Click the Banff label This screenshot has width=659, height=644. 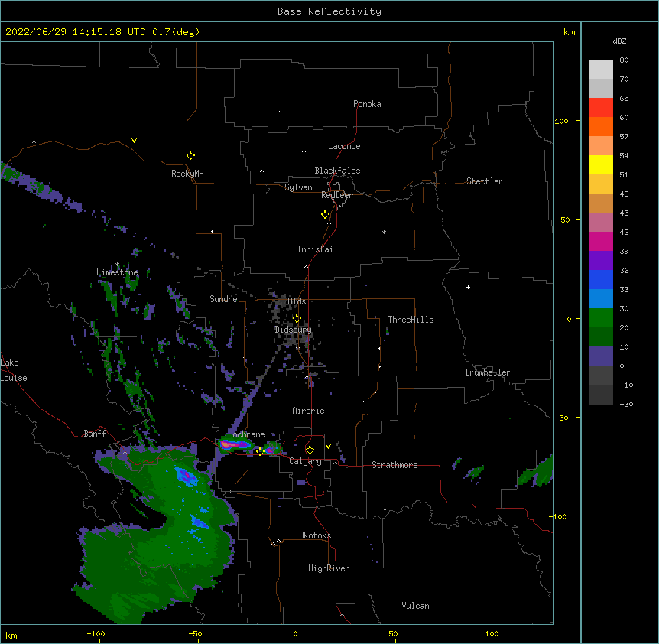(95, 434)
